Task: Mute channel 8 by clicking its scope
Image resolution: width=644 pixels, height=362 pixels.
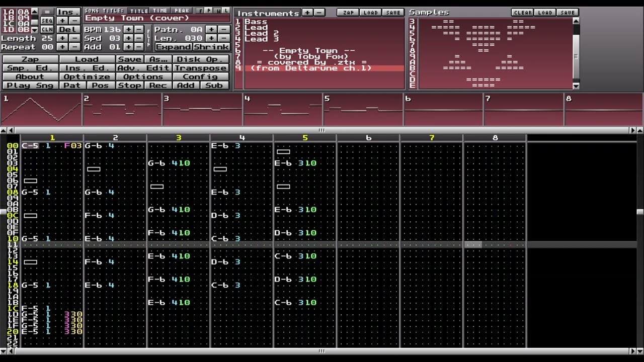Action: (x=604, y=110)
